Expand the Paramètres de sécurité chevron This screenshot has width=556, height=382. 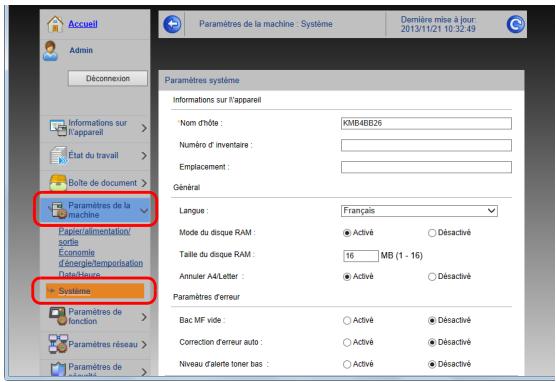click(x=144, y=372)
